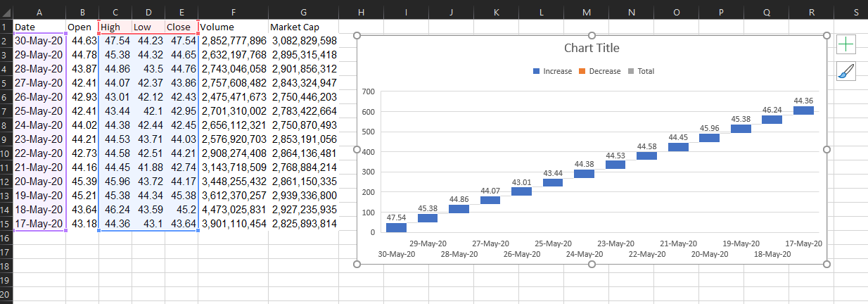Select column G header
The height and width of the screenshot is (304, 868).
(303, 12)
